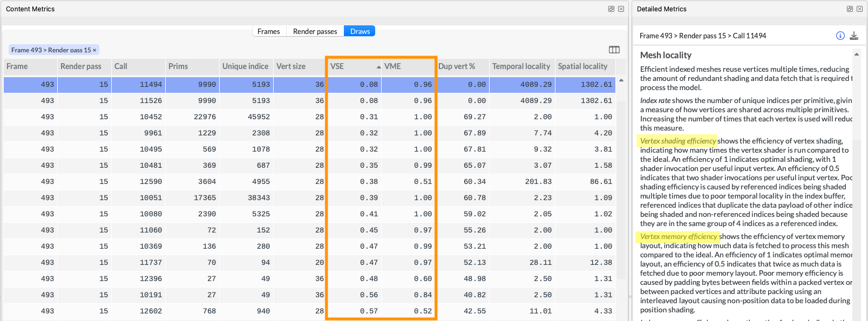
Task: Select the row with call 10080
Action: [x=309, y=214]
